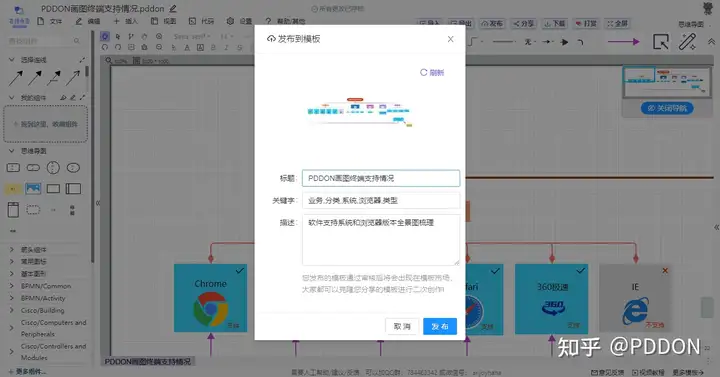The width and height of the screenshot is (720, 377).
Task: Click the 取消 cancel button
Action: tap(402, 326)
